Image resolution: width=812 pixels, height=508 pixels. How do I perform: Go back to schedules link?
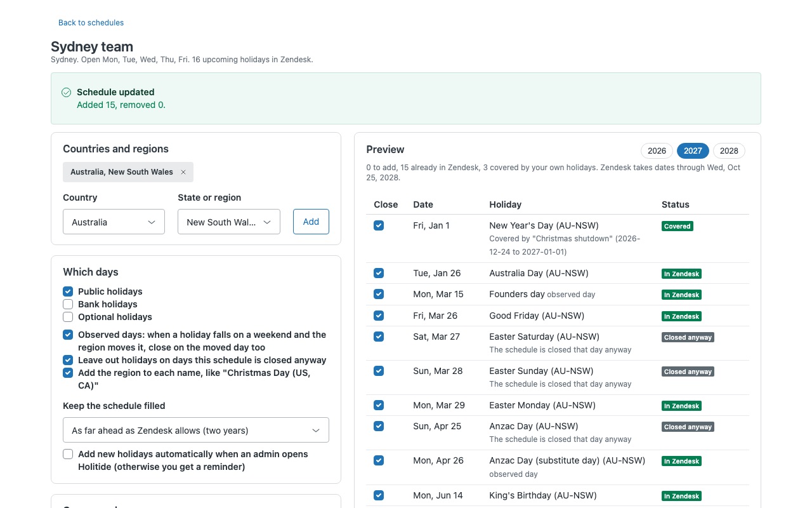tap(91, 23)
